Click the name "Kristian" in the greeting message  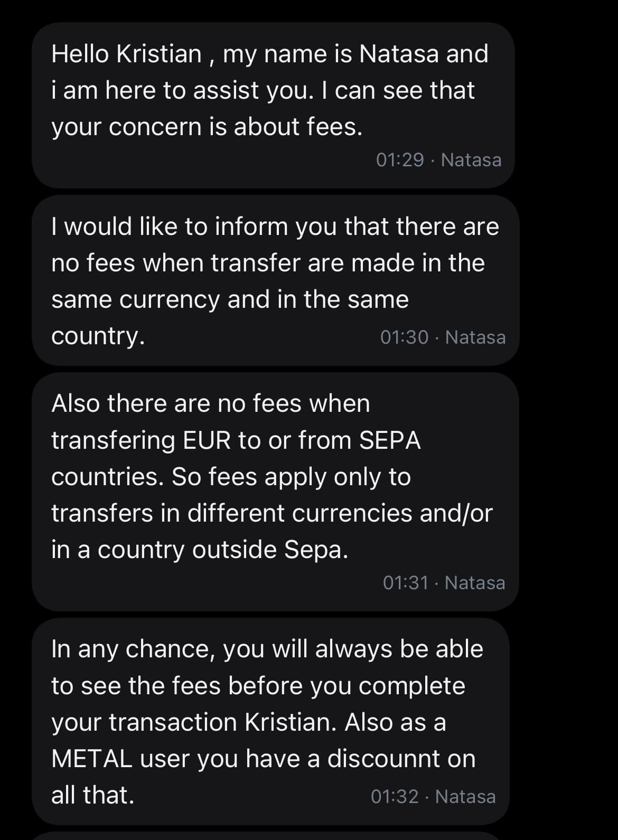(x=158, y=54)
